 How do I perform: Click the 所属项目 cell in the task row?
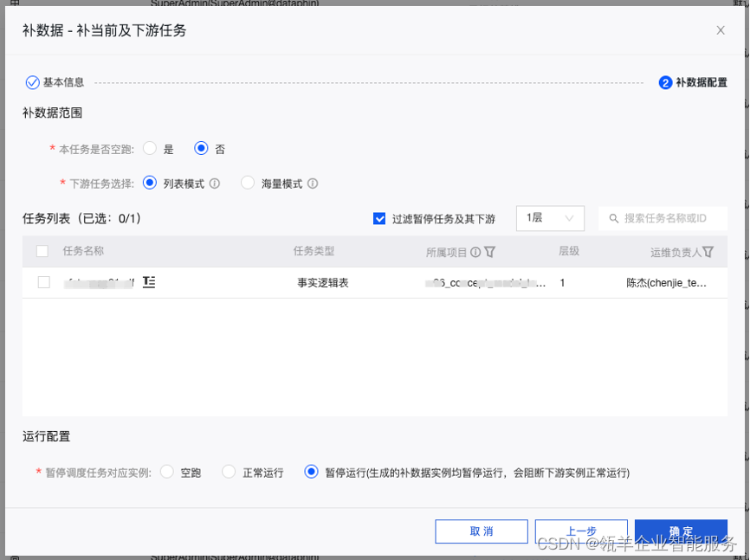486,283
